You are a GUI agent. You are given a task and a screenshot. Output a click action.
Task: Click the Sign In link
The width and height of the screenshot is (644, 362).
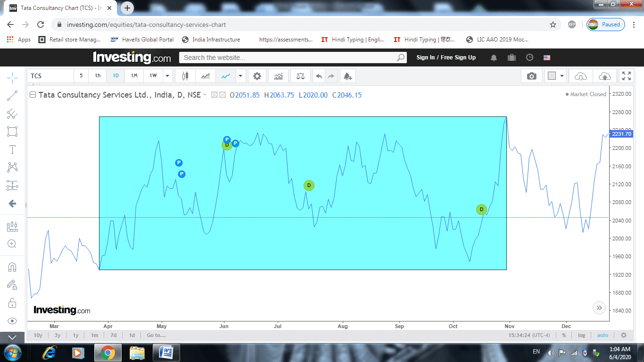point(426,58)
